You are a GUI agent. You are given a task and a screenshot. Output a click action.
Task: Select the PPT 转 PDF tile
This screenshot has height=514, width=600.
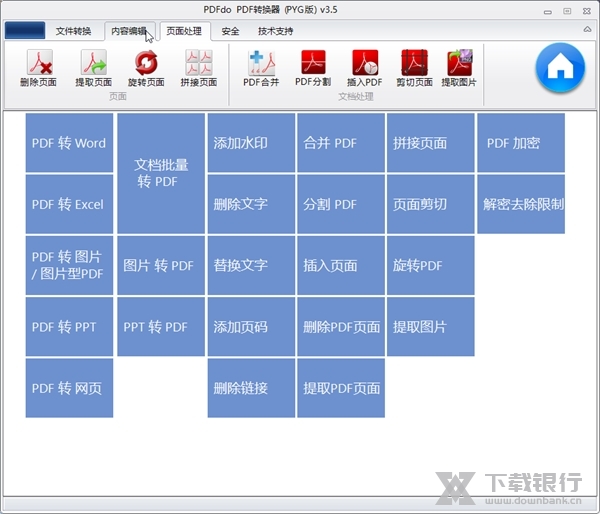click(x=161, y=326)
